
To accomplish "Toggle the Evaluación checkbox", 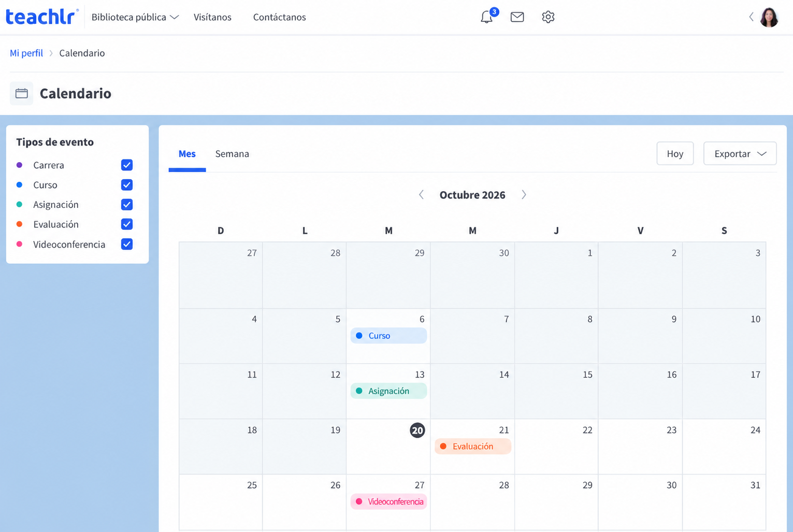I will pyautogui.click(x=127, y=224).
